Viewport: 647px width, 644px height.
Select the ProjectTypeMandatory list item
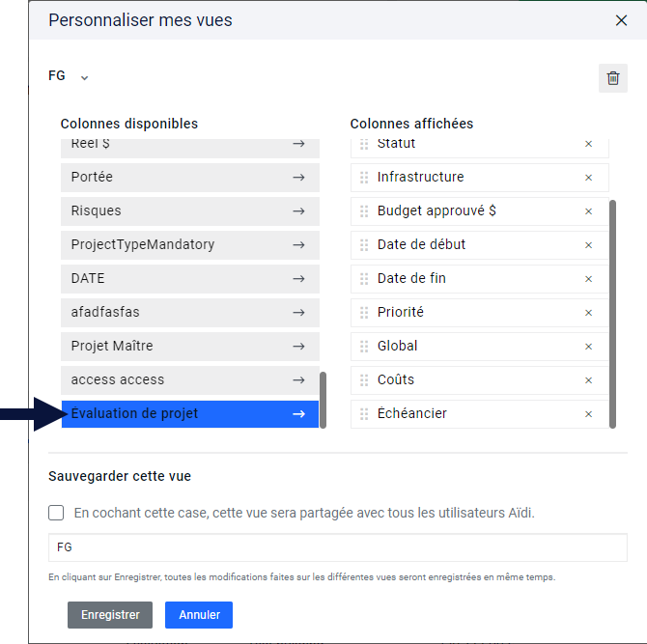click(x=190, y=244)
